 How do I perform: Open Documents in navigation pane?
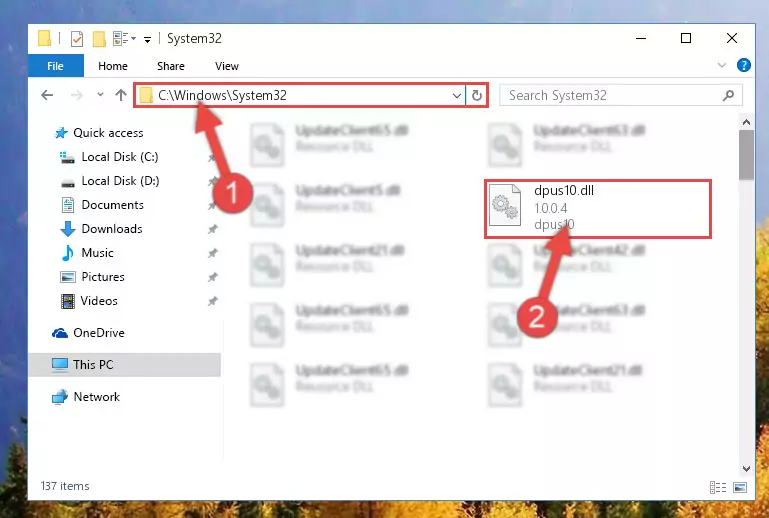[x=112, y=205]
